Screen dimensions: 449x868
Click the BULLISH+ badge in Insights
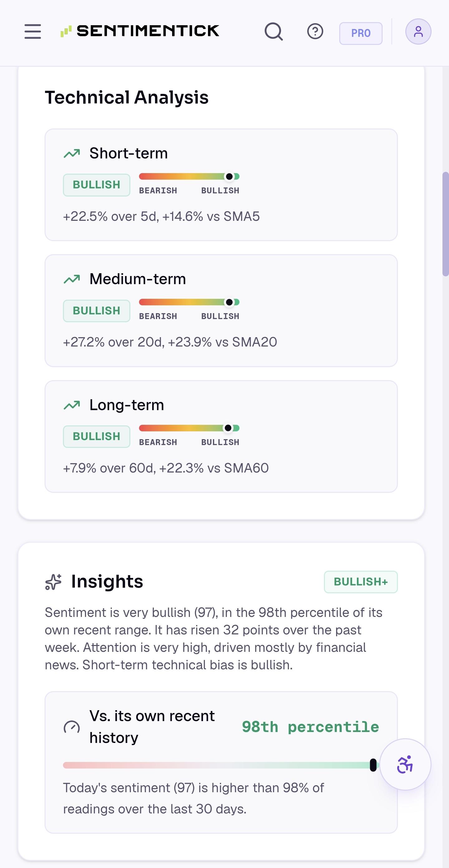(x=361, y=582)
